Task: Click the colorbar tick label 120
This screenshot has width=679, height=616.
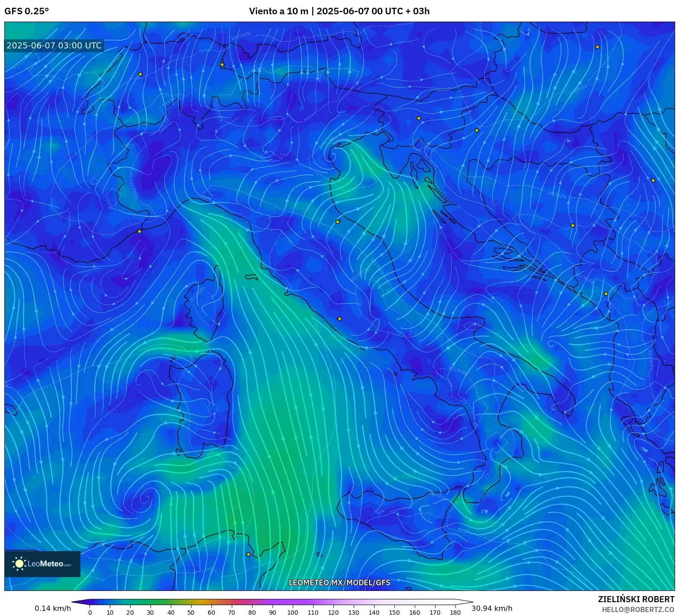Action: coord(333,612)
